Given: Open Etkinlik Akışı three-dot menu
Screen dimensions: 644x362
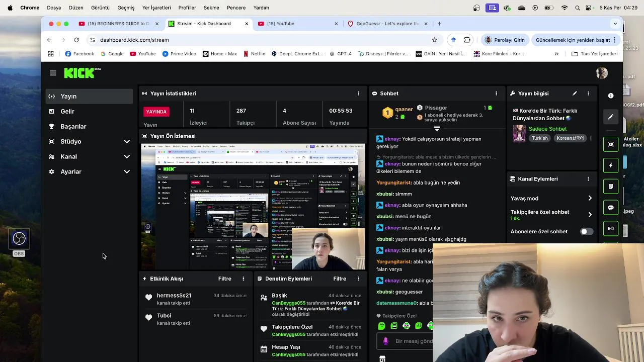Looking at the screenshot, I should tap(244, 279).
